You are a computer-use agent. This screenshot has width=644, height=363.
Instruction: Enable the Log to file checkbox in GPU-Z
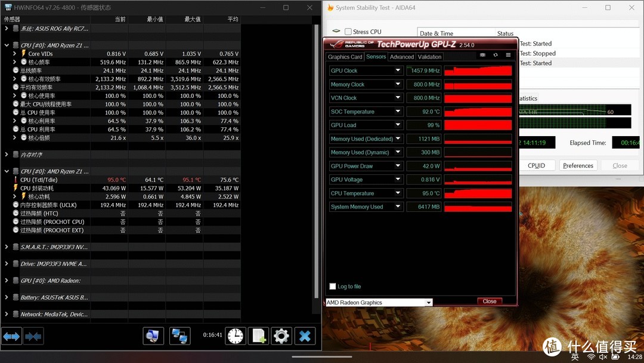click(x=333, y=286)
